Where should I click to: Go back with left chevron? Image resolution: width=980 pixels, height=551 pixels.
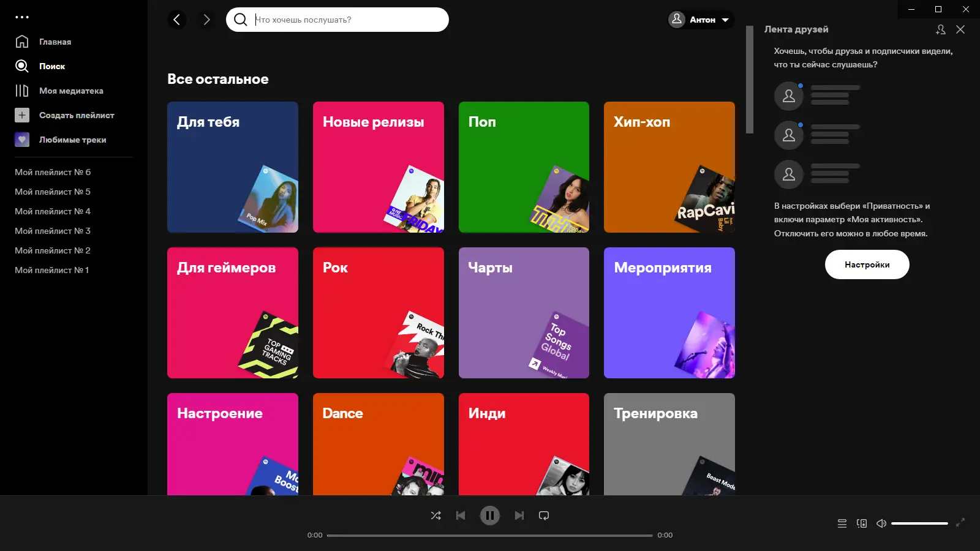pyautogui.click(x=177, y=20)
